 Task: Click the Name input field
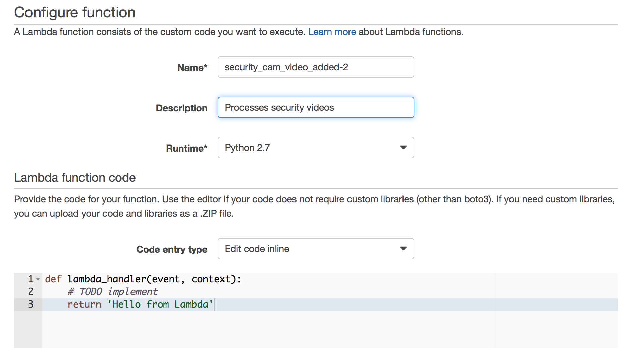(316, 67)
